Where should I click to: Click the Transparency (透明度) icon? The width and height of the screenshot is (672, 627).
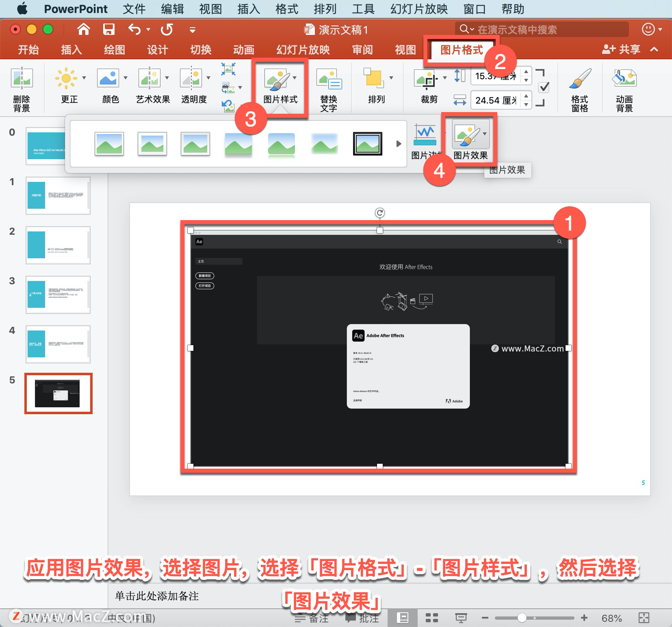coord(191,78)
